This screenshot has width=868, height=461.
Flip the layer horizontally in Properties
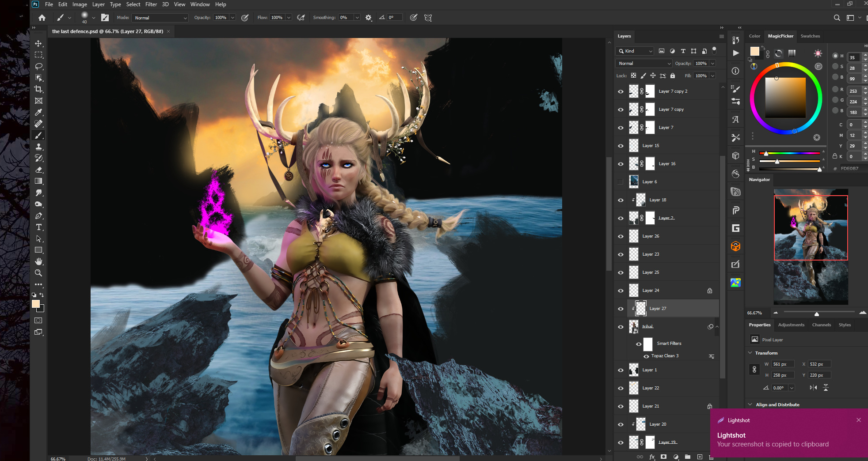[x=813, y=387]
